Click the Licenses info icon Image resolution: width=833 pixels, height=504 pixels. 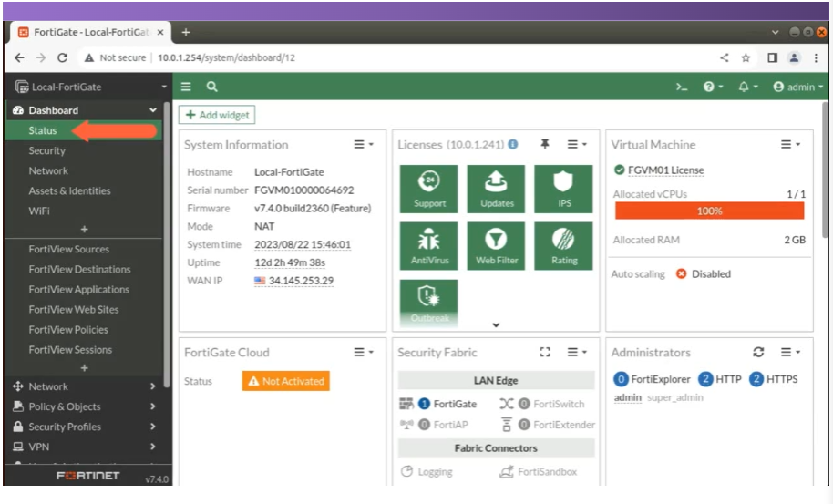(513, 144)
